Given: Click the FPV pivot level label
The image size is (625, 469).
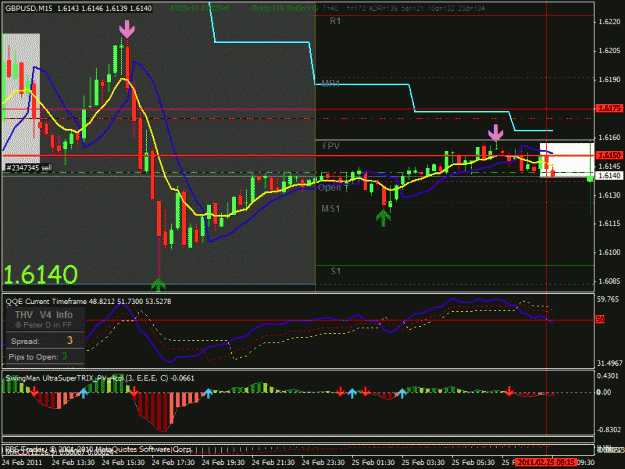Looking at the screenshot, I should 331,146.
